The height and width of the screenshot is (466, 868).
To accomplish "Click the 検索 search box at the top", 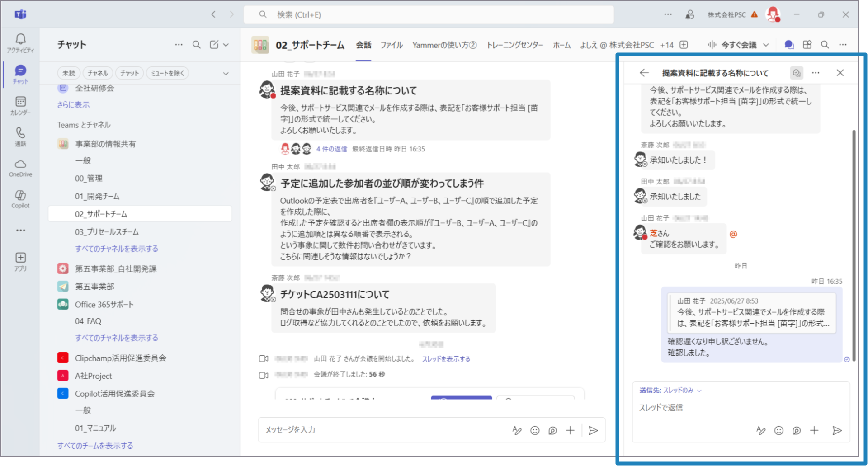I will [429, 14].
